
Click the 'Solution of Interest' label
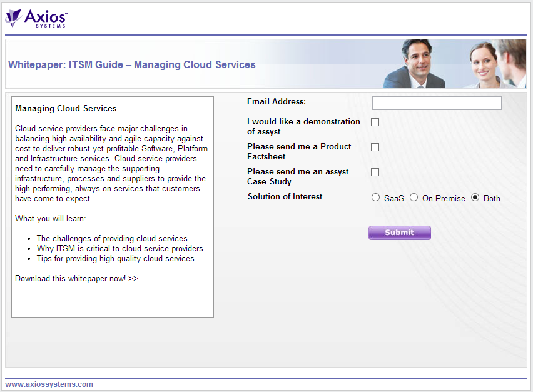(285, 197)
